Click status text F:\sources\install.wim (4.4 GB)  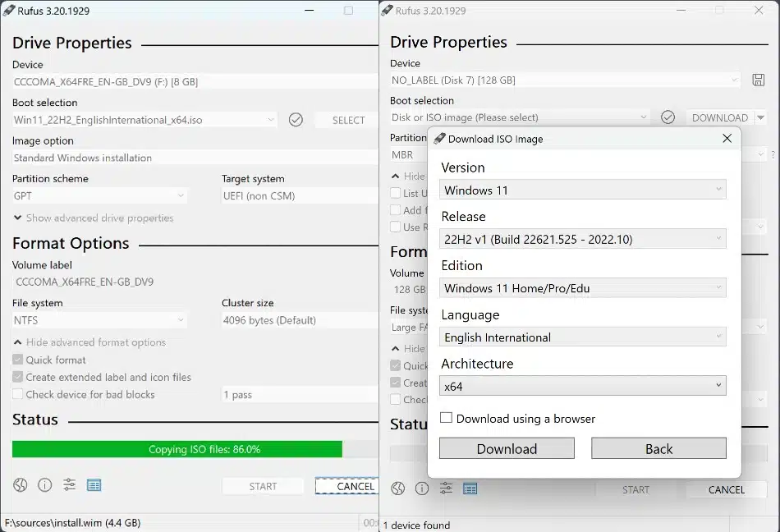pos(72,523)
